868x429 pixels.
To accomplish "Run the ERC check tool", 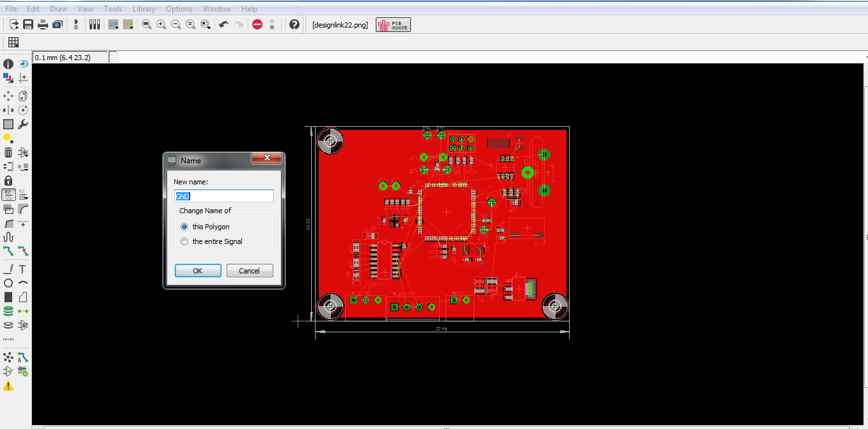I will [8, 371].
